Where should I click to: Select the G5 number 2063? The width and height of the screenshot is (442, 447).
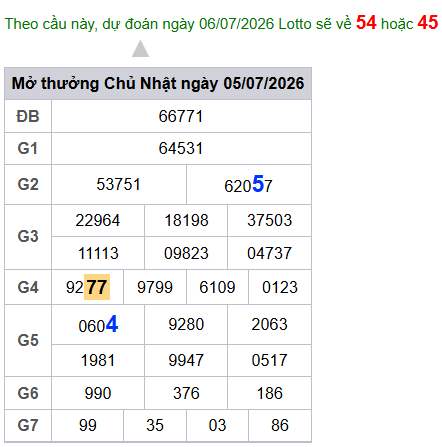[269, 324]
